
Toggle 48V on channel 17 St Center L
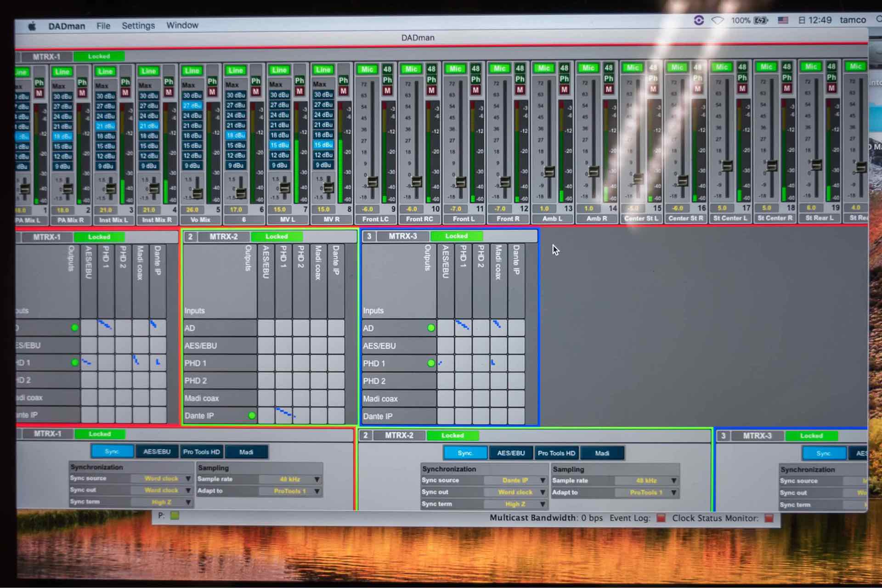tap(742, 67)
